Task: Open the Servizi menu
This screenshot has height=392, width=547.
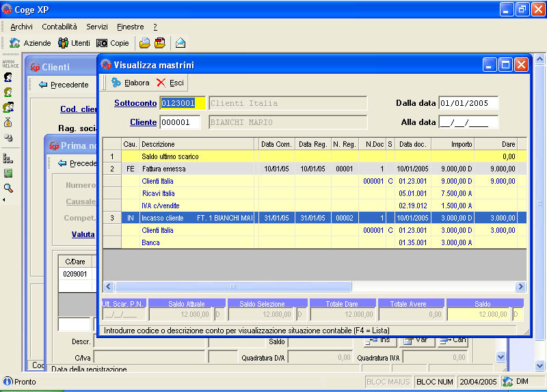Action: (x=97, y=27)
